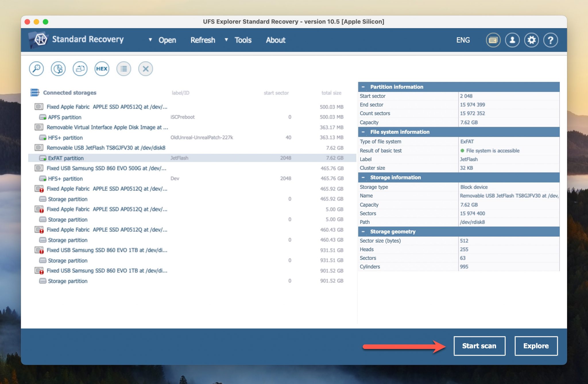Change interface language via ENG
This screenshot has height=384, width=588.
[463, 40]
